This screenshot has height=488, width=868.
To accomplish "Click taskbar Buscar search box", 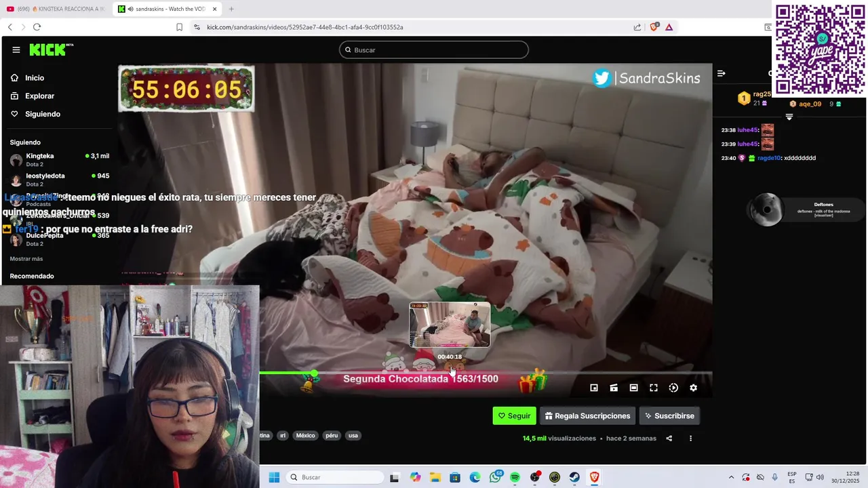I will point(335,477).
